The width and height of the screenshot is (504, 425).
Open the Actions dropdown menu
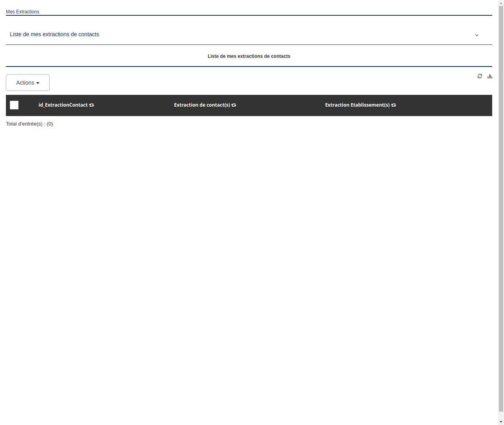(28, 83)
